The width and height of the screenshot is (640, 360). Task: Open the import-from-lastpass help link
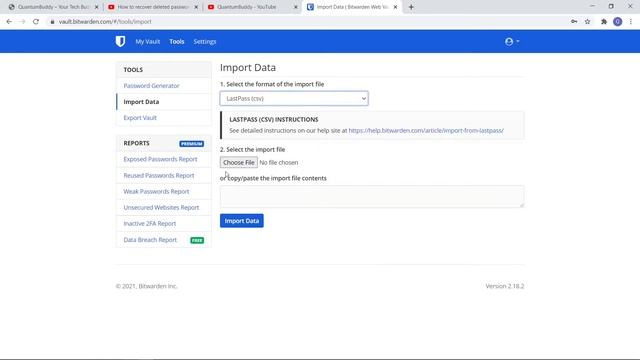[426, 131]
